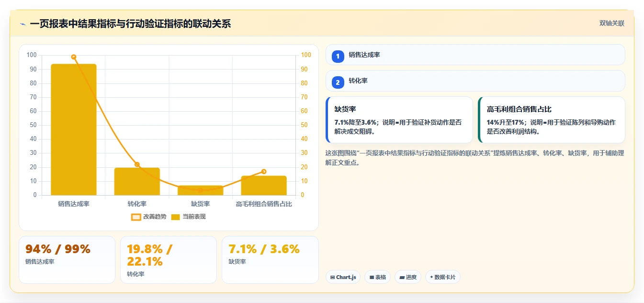Click the blue number 1 badge

pos(338,56)
